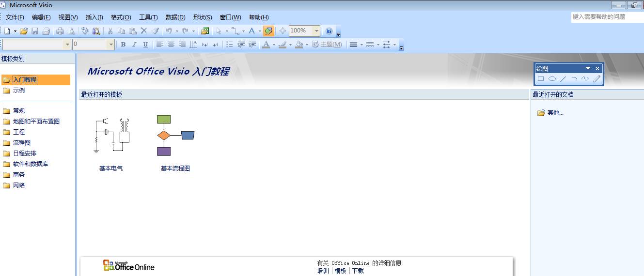Click the blue Help question mark icon
644x276 pixels.
329,31
